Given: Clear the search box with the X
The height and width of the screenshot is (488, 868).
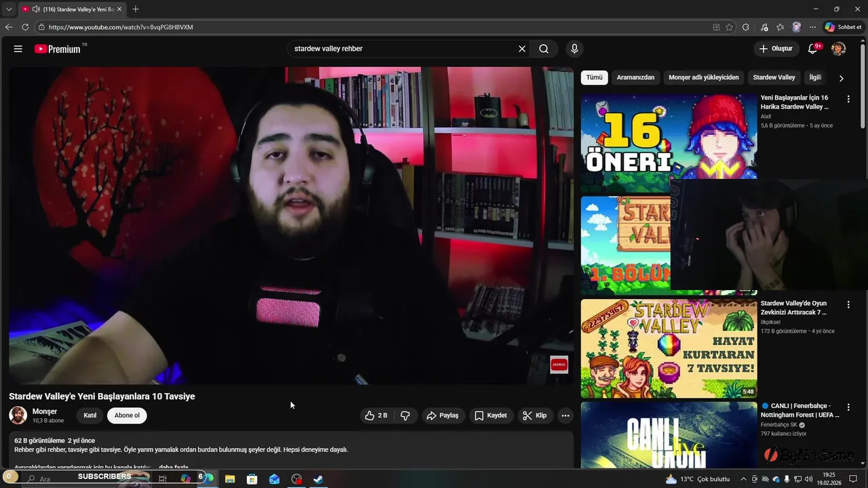Looking at the screenshot, I should [x=522, y=49].
